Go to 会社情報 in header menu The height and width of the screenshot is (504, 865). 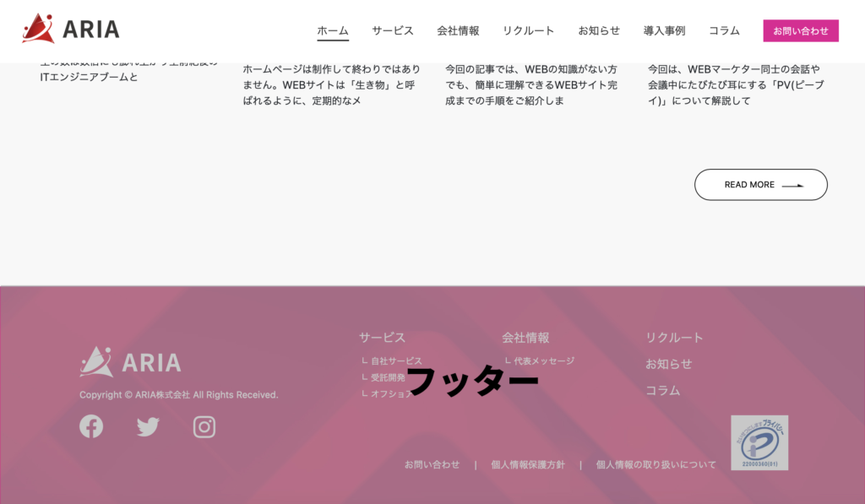point(458,30)
